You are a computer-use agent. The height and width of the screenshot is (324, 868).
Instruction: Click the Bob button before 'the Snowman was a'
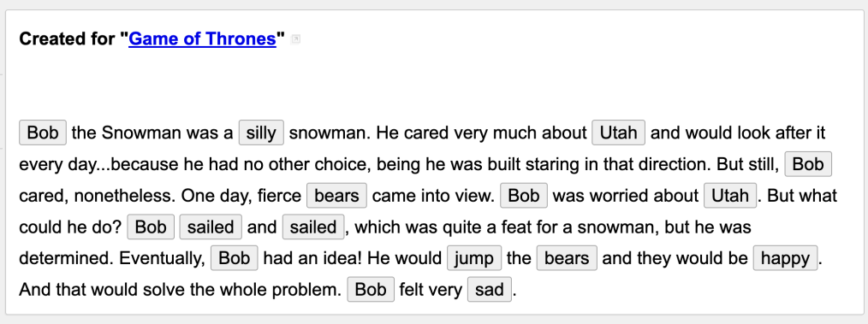[x=43, y=133]
